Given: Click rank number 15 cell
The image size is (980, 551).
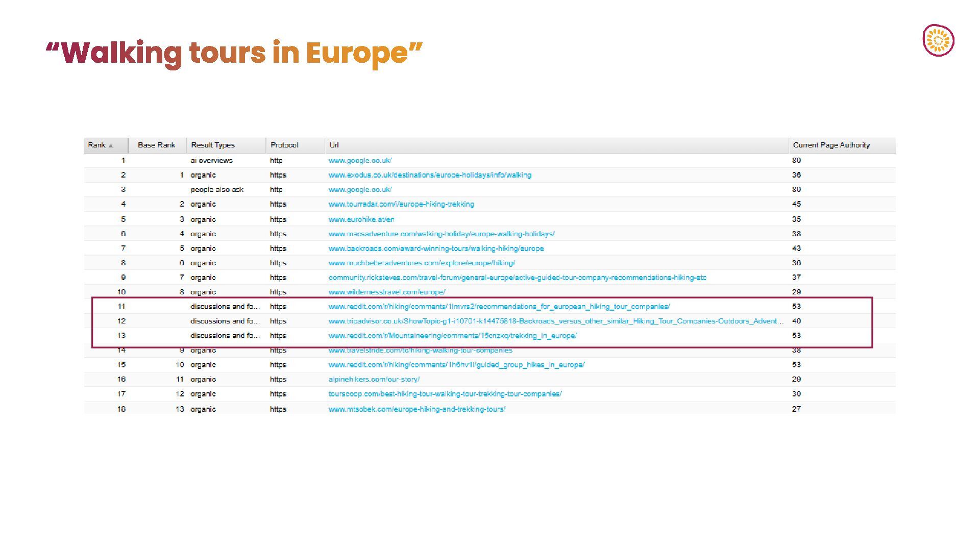Looking at the screenshot, I should [x=121, y=365].
